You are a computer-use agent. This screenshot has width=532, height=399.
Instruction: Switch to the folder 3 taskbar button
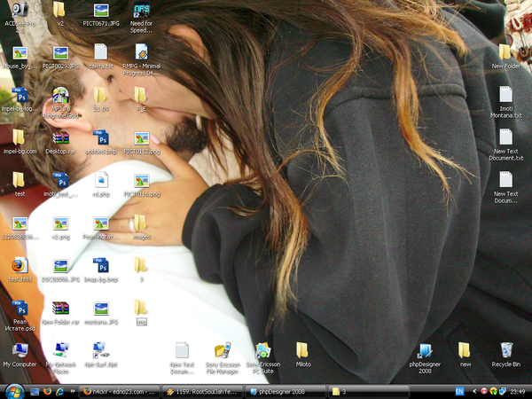pyautogui.click(x=368, y=392)
